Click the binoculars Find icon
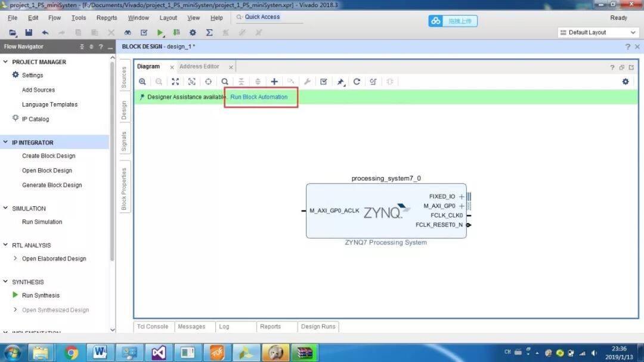 coord(128,32)
